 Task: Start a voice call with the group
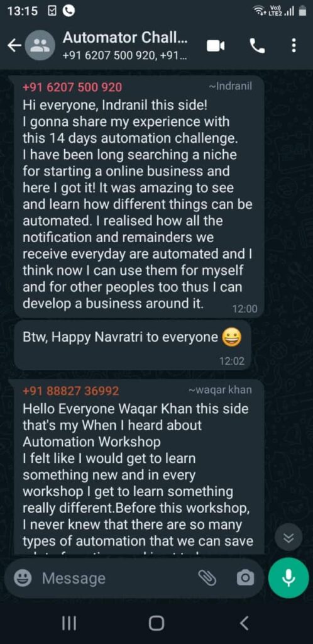258,46
